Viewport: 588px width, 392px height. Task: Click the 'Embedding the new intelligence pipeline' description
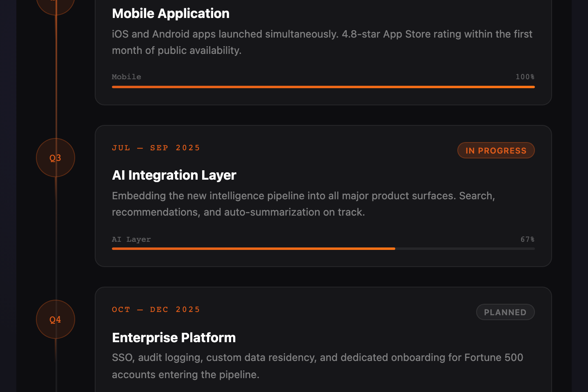click(303, 204)
